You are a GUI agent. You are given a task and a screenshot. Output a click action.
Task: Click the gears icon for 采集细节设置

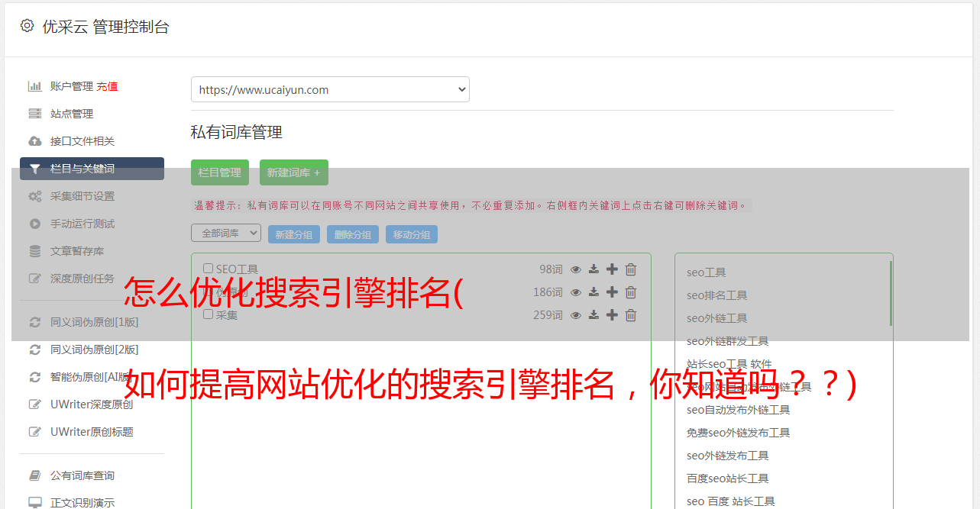(34, 196)
